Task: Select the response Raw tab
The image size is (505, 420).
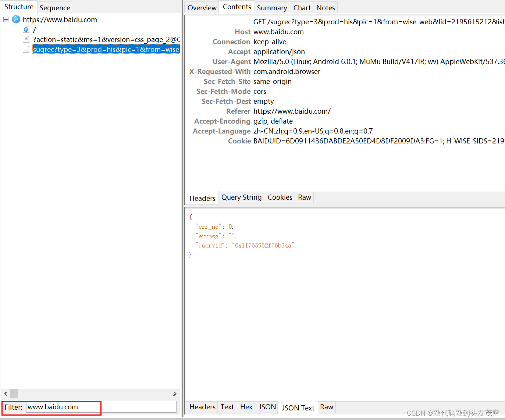Action: 327,407
